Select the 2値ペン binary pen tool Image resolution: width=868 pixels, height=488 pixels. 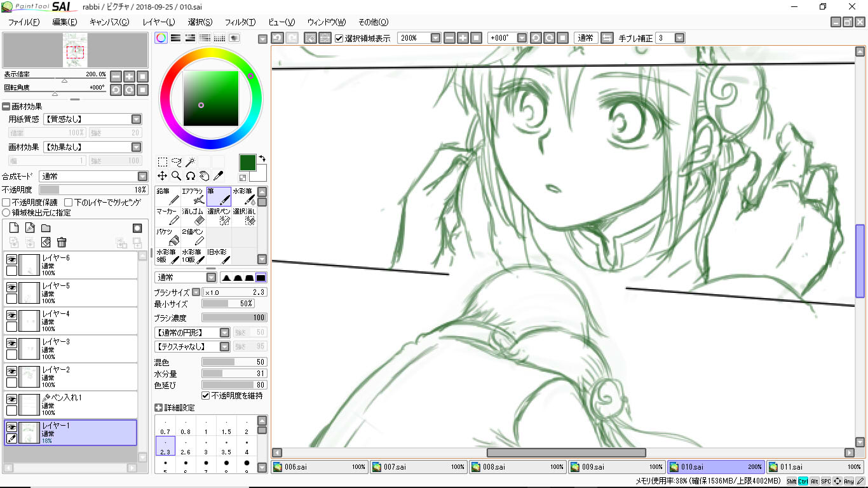tap(193, 237)
